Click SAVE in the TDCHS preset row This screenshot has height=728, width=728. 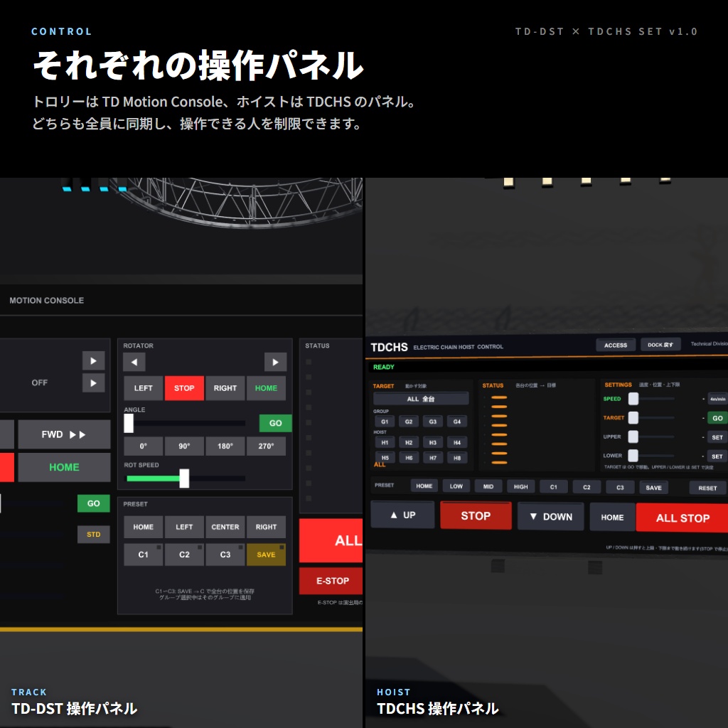click(x=654, y=488)
